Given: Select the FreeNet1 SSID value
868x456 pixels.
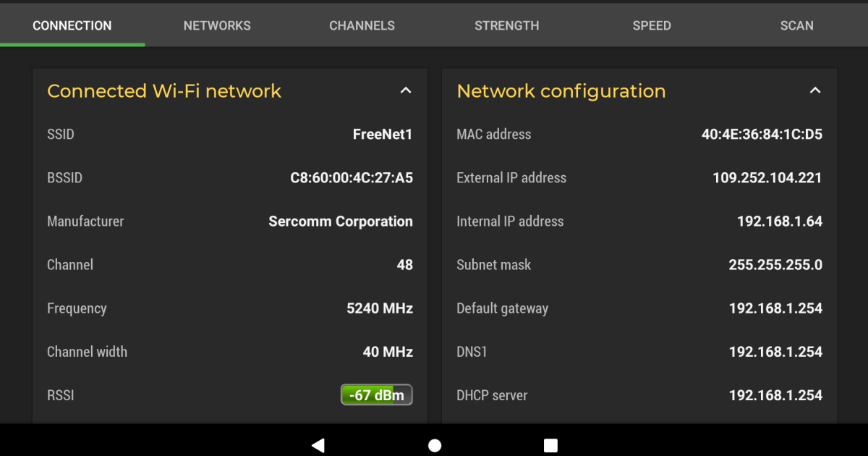Looking at the screenshot, I should tap(383, 134).
